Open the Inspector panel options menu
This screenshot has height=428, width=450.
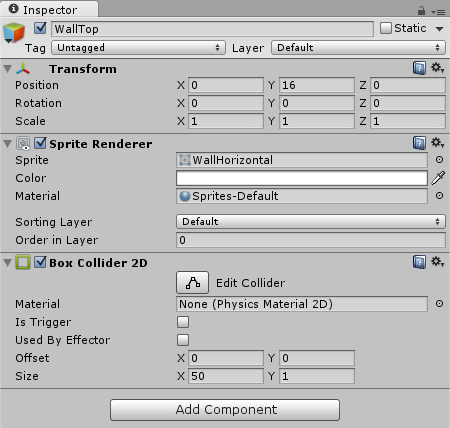(438, 12)
